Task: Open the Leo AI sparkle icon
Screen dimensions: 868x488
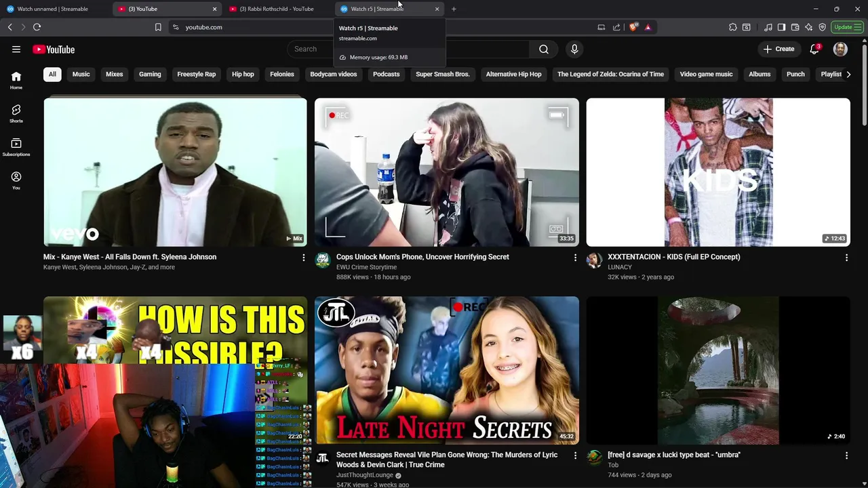Action: tap(808, 27)
